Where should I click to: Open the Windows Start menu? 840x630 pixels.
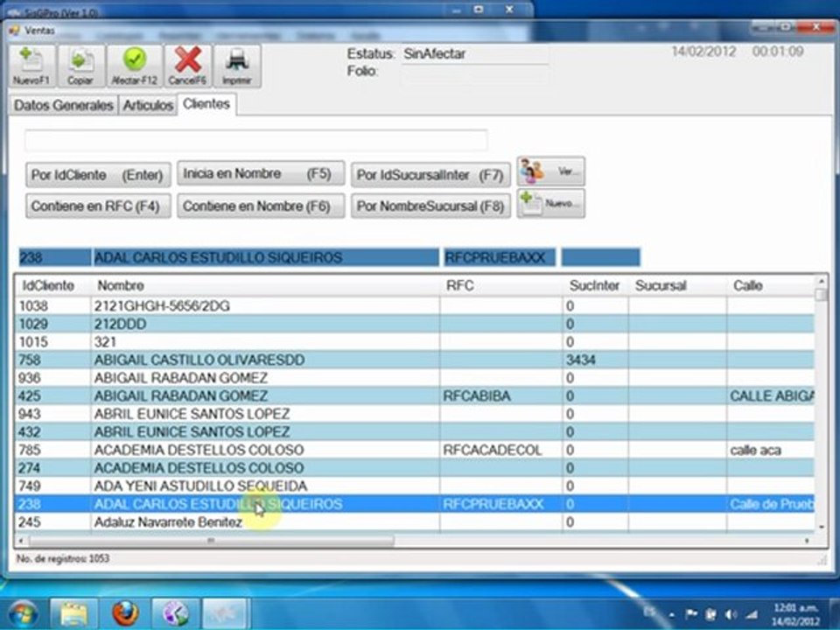pyautogui.click(x=23, y=612)
